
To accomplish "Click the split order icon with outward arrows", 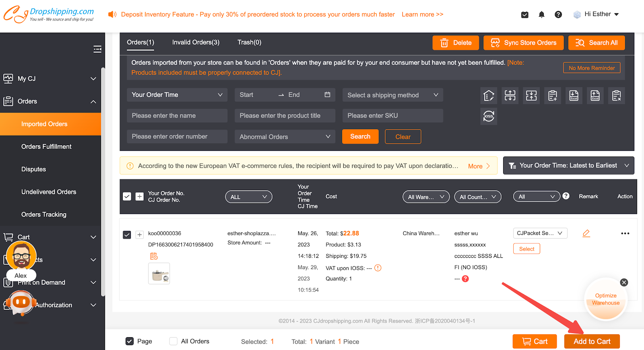I will [x=510, y=96].
